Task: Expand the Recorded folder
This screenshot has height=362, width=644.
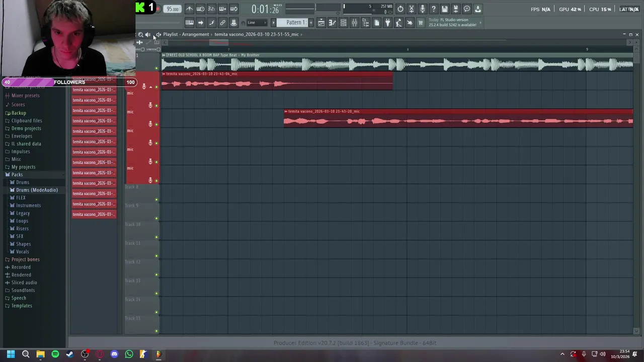Action: 21,267
